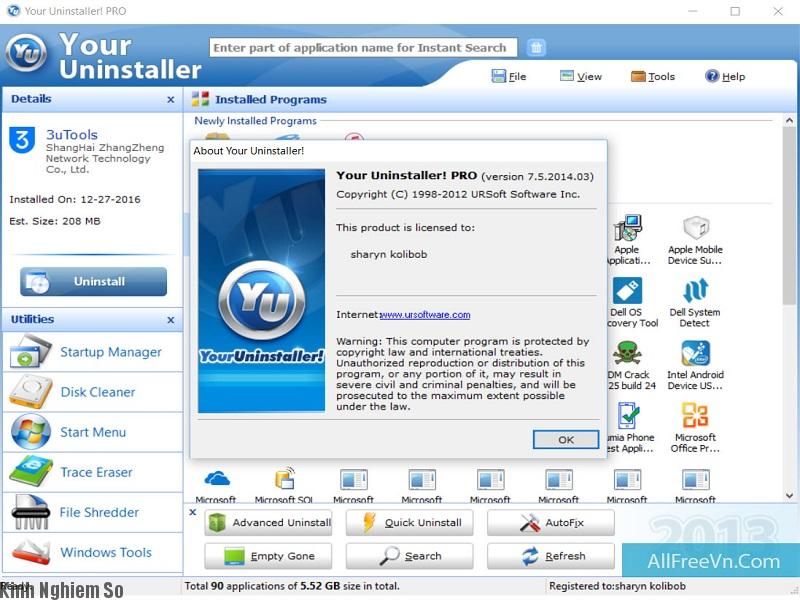Screen dimensions: 800x600
Task: Open Start Menu utility
Action: pos(93,432)
